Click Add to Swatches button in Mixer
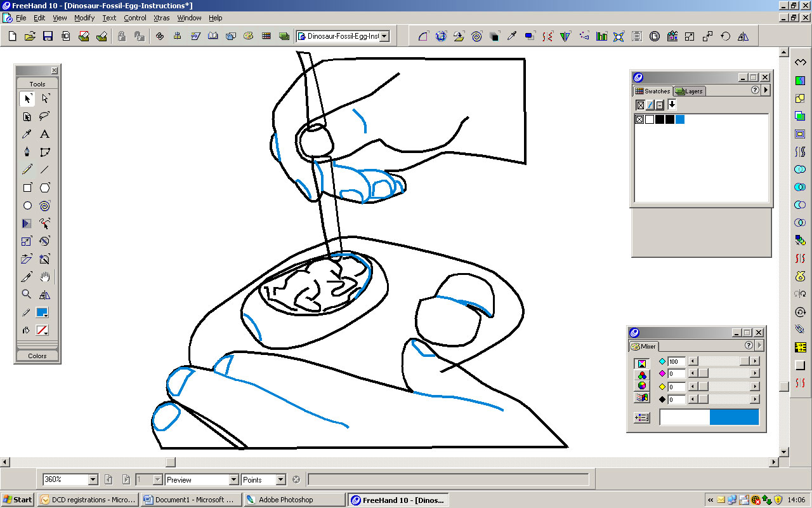This screenshot has width=812, height=508. (642, 418)
